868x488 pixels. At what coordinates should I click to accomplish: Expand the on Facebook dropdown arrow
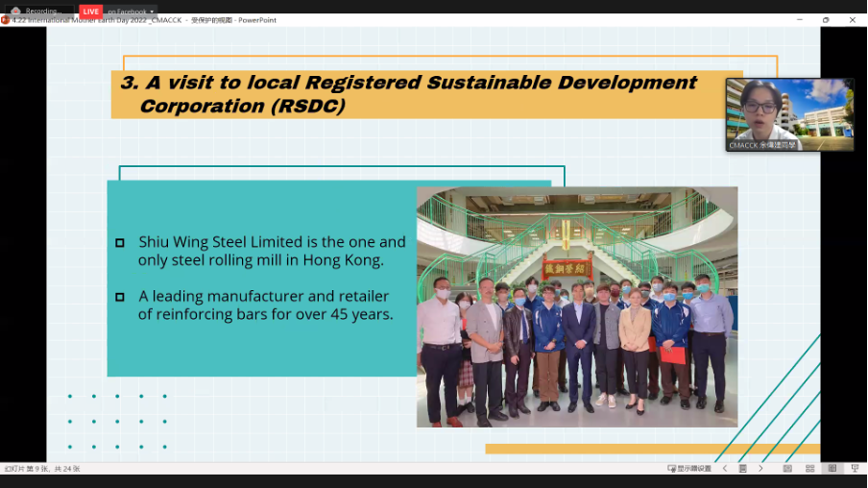click(152, 12)
